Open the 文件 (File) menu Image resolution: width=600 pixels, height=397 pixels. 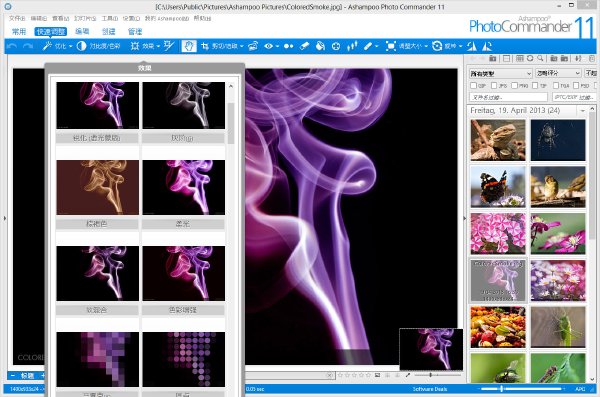[17, 18]
